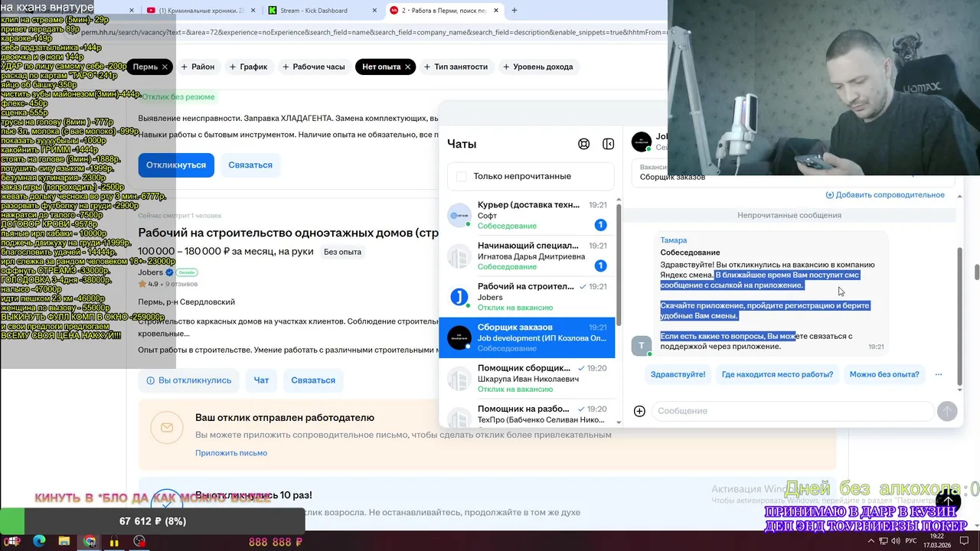The width and height of the screenshot is (980, 551).
Task: Click the Jobers 'J' avatar in chat list
Action: click(x=459, y=297)
